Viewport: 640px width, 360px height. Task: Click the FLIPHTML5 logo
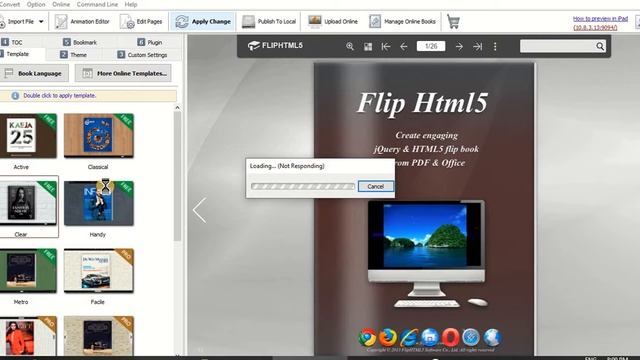pyautogui.click(x=275, y=46)
